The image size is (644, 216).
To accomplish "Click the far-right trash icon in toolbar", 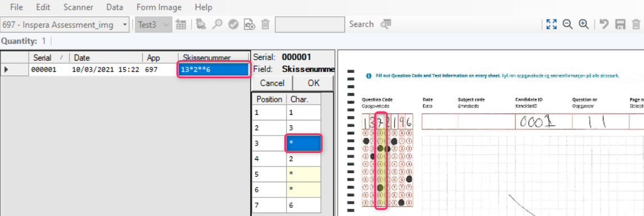I will (x=636, y=24).
